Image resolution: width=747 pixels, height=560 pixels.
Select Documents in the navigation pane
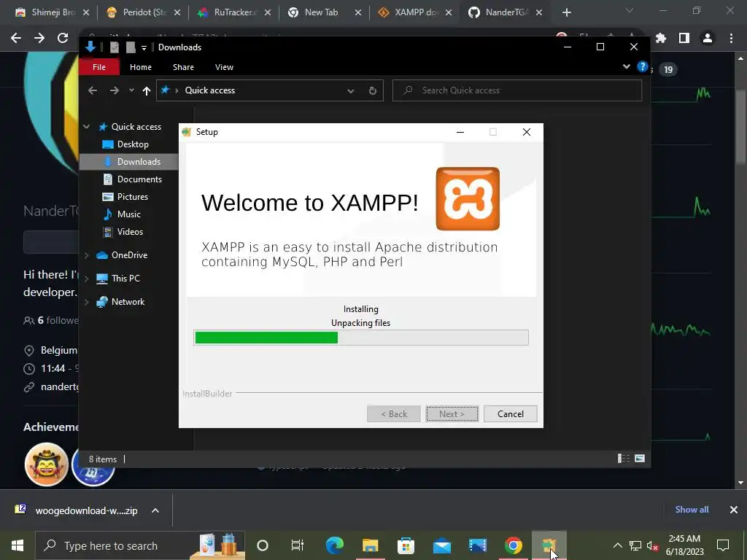[x=139, y=179]
